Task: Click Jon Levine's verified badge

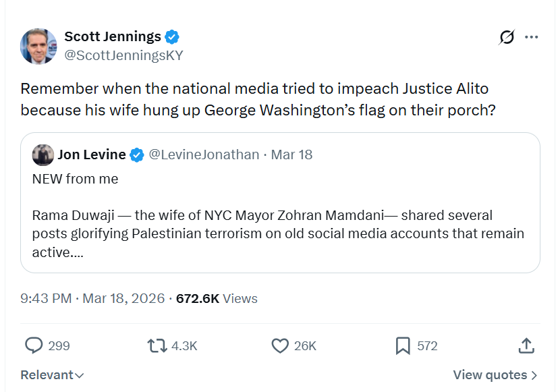Action: click(137, 155)
